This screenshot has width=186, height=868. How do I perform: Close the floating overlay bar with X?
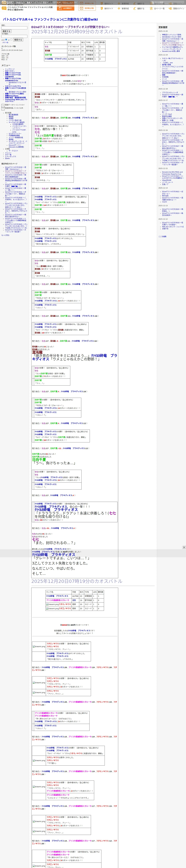pos(184,547)
